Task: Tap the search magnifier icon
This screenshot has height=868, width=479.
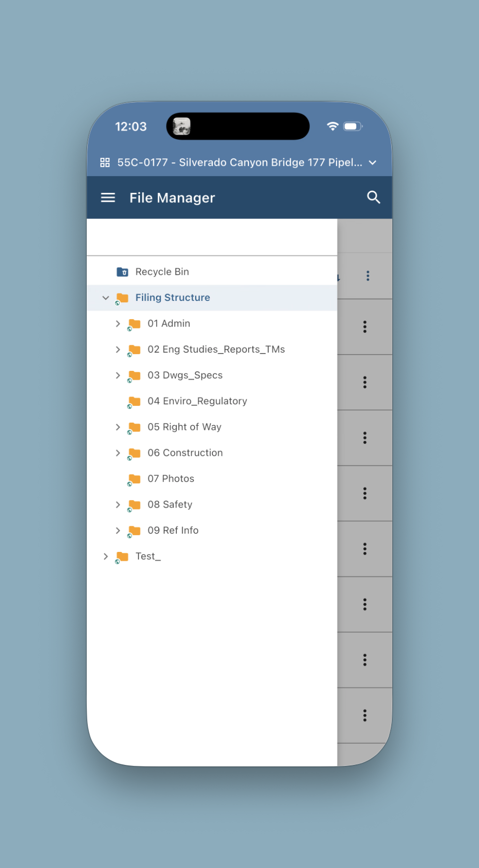Action: click(x=374, y=197)
